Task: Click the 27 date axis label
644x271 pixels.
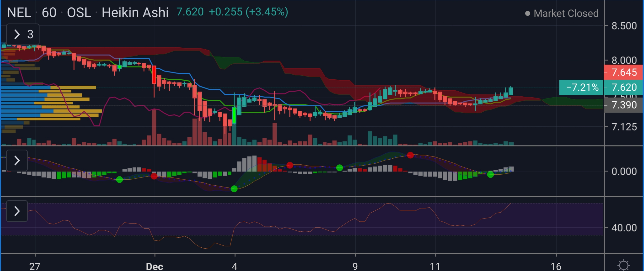Action: tap(35, 266)
